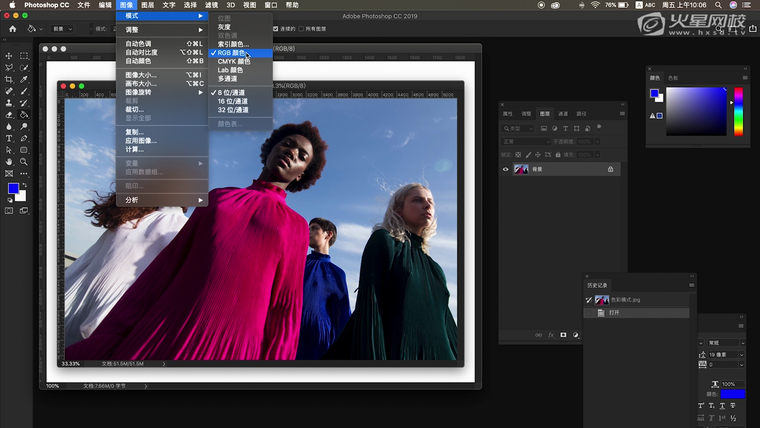Enable the 所有图层 checkbox

(301, 28)
